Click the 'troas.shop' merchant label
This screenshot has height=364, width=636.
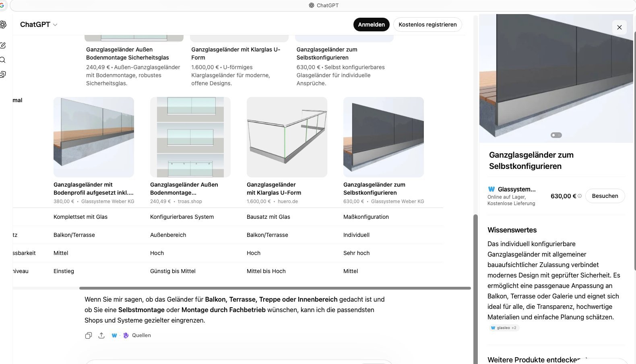(x=190, y=202)
